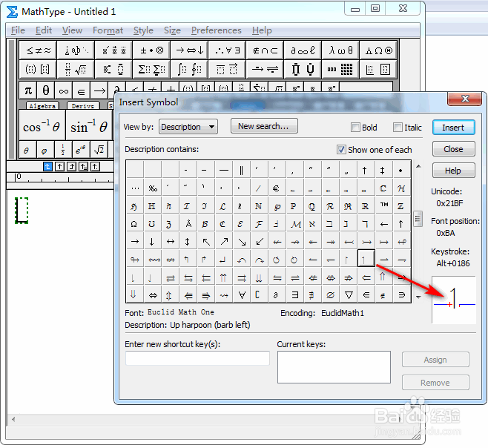The width and height of the screenshot is (488, 448).
Task: Click symbol grid scroll up arrow
Action: (x=418, y=167)
